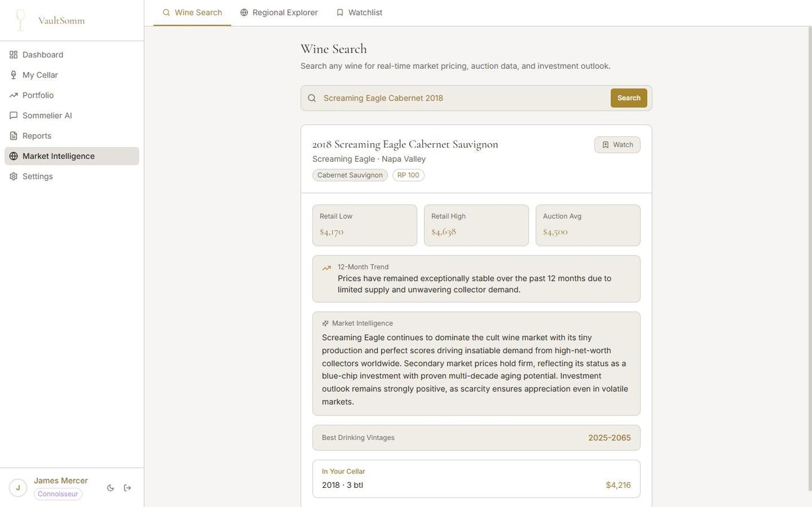812x507 pixels.
Task: Open the Dashboard page
Action: [x=72, y=54]
